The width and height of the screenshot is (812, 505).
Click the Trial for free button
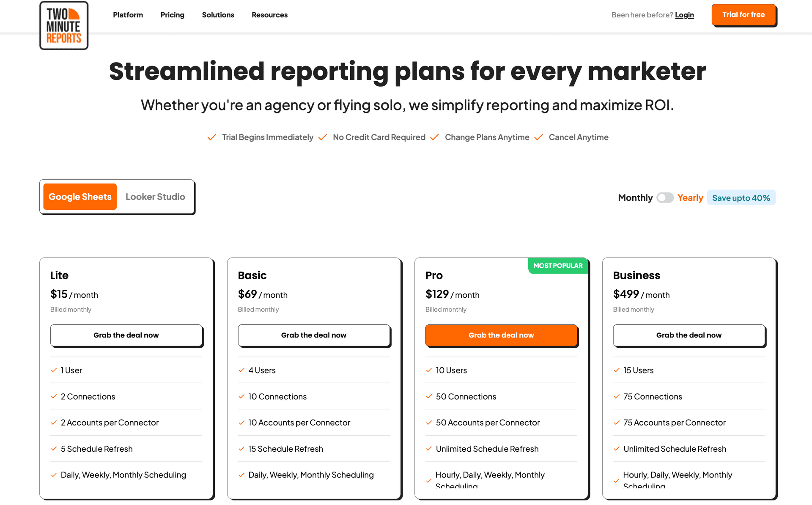click(743, 15)
